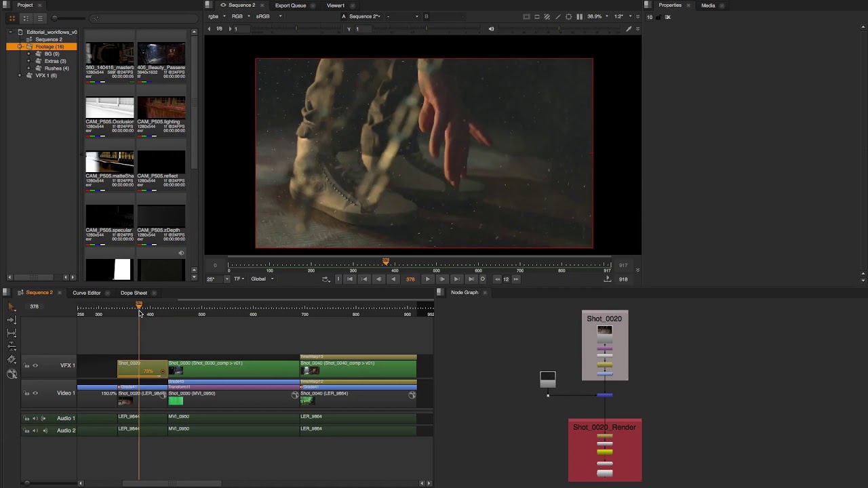Viewport: 868px width, 488px height.
Task: Click the current frame field 378
Action: click(x=410, y=279)
